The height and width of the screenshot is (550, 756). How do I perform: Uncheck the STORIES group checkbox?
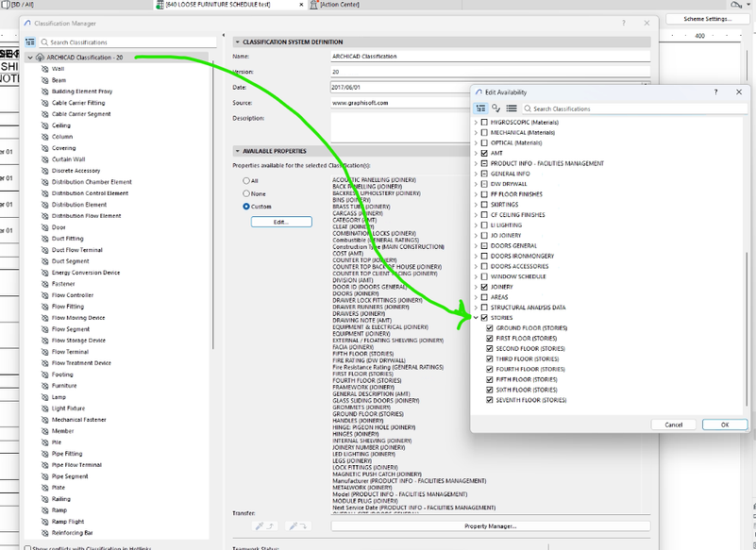coord(484,318)
